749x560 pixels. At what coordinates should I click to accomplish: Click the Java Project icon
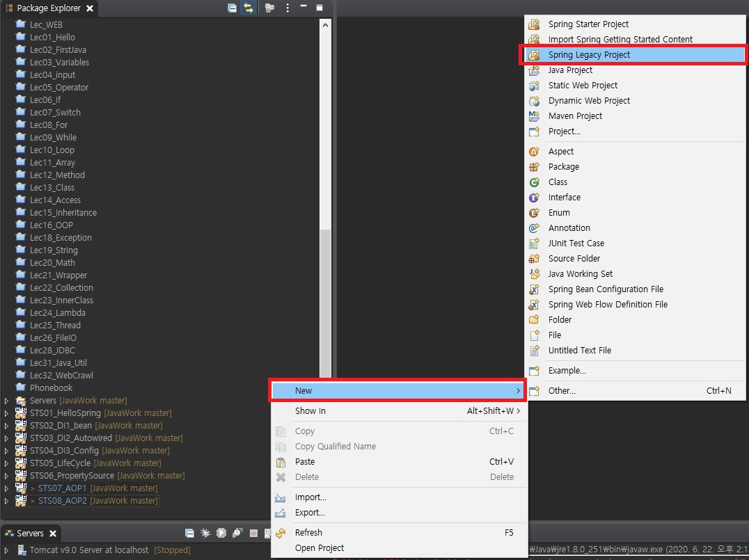(x=534, y=70)
